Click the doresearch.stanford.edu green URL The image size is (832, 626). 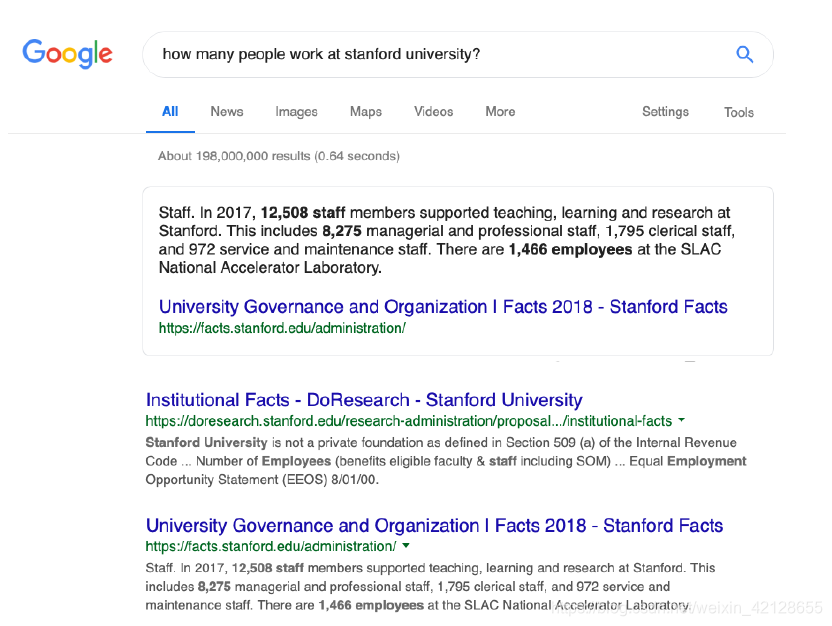point(409,421)
